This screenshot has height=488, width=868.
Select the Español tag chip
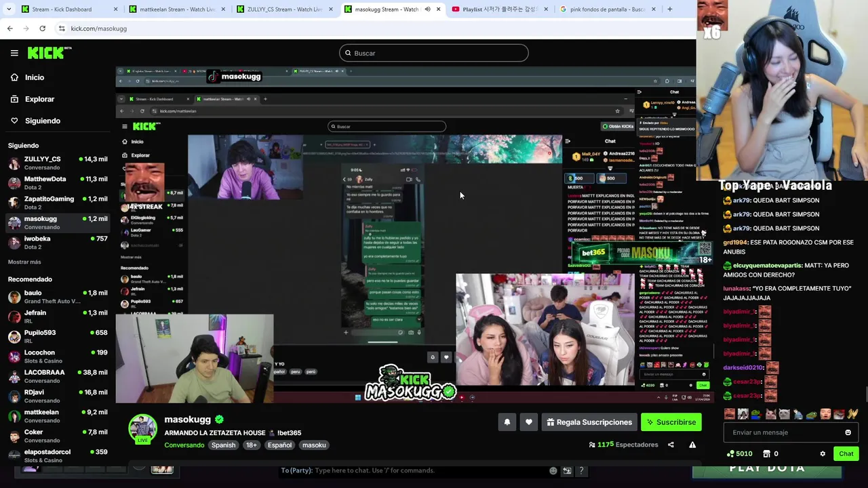(279, 445)
